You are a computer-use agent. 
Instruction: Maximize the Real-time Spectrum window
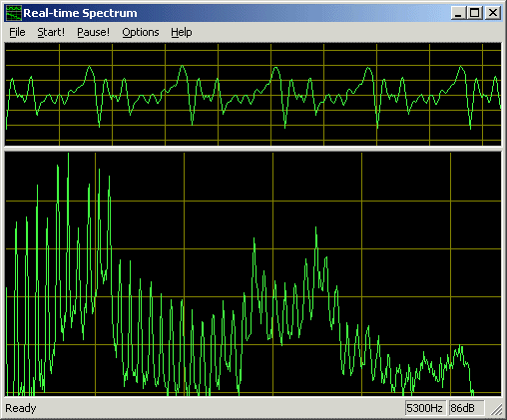(x=474, y=13)
